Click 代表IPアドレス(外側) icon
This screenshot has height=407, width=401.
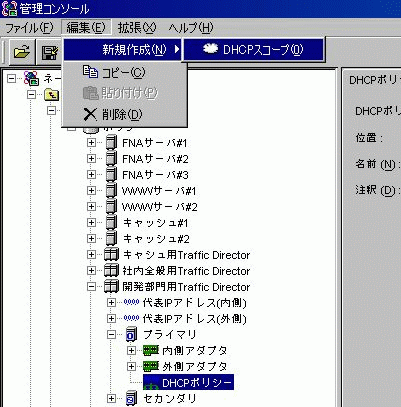pyautogui.click(x=131, y=318)
